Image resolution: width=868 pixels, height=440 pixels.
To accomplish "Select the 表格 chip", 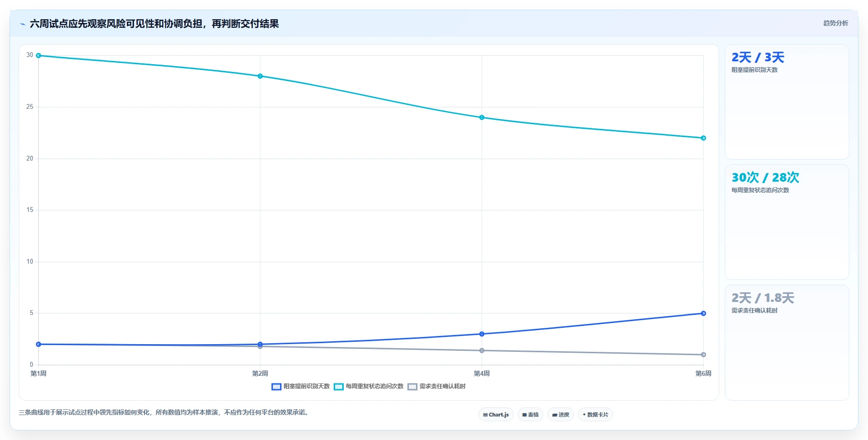I will pos(530,415).
